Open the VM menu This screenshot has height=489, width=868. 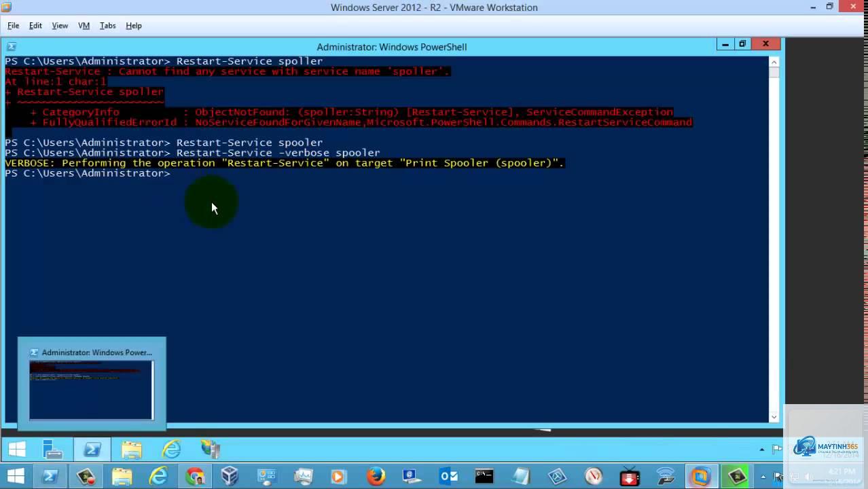coord(84,26)
